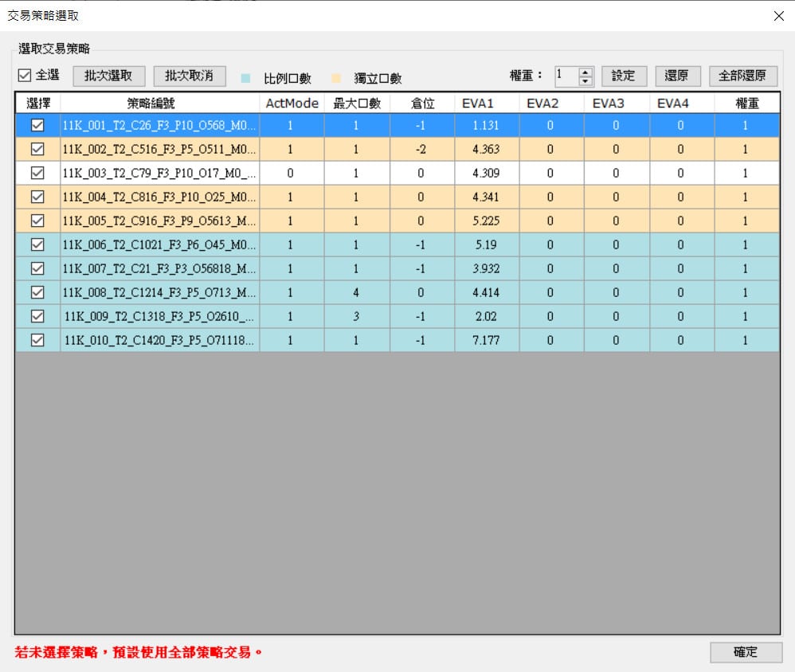Image resolution: width=795 pixels, height=672 pixels.
Task: Click the 權重 column header
Action: point(747,104)
